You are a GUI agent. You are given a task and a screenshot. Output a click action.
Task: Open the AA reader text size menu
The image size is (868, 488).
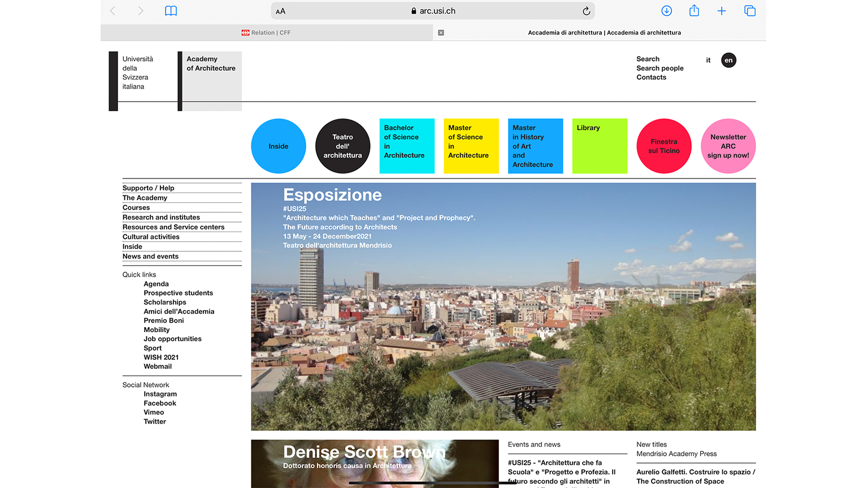coord(281,11)
